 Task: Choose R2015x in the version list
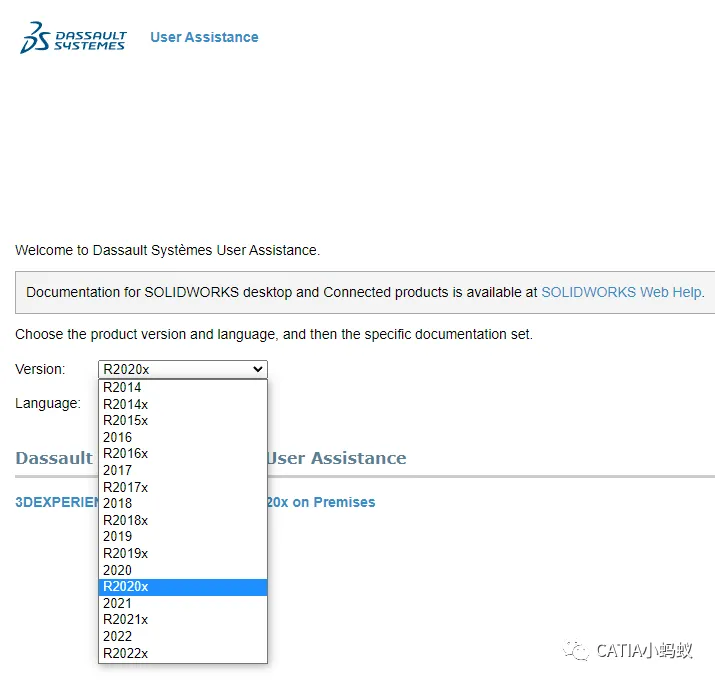point(182,421)
